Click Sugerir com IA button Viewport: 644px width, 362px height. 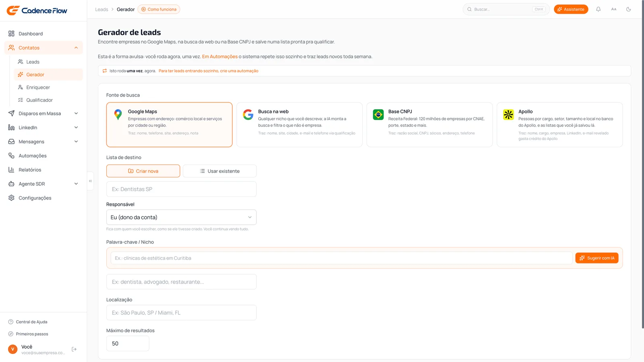click(x=597, y=258)
